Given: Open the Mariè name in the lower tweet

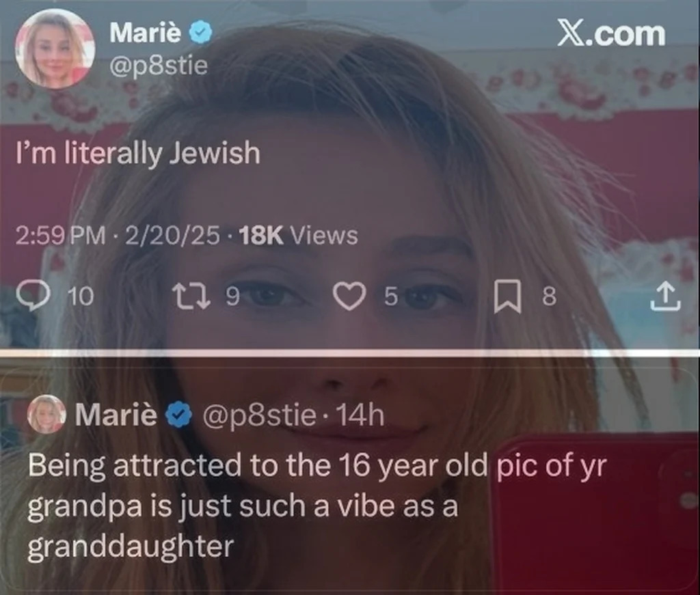Looking at the screenshot, I should pyautogui.click(x=116, y=415).
